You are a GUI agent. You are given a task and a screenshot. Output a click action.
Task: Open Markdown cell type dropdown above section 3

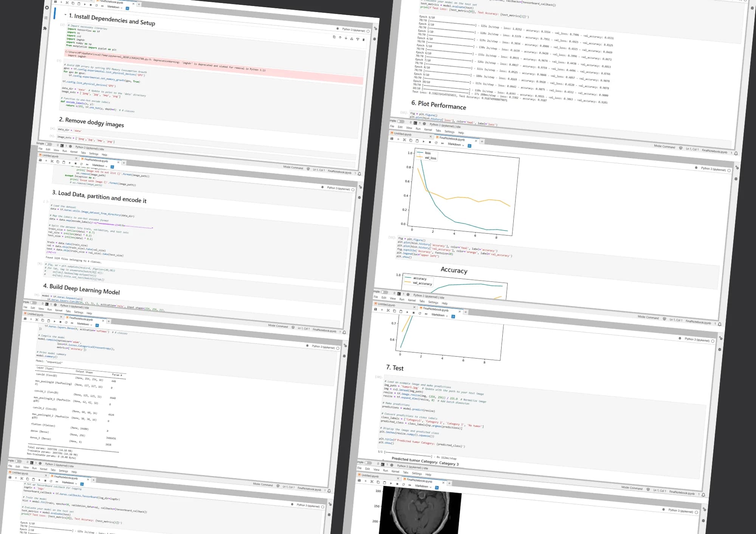click(x=100, y=165)
